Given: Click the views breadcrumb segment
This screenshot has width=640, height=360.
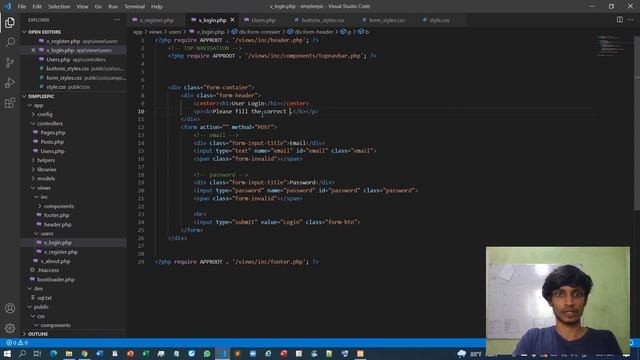Looking at the screenshot, I should pyautogui.click(x=155, y=32).
